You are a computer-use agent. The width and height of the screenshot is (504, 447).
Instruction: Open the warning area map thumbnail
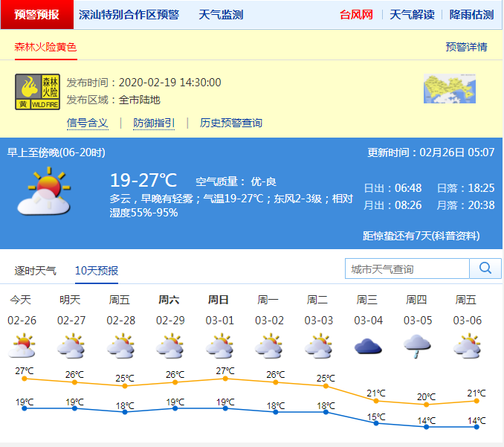[x=449, y=89]
